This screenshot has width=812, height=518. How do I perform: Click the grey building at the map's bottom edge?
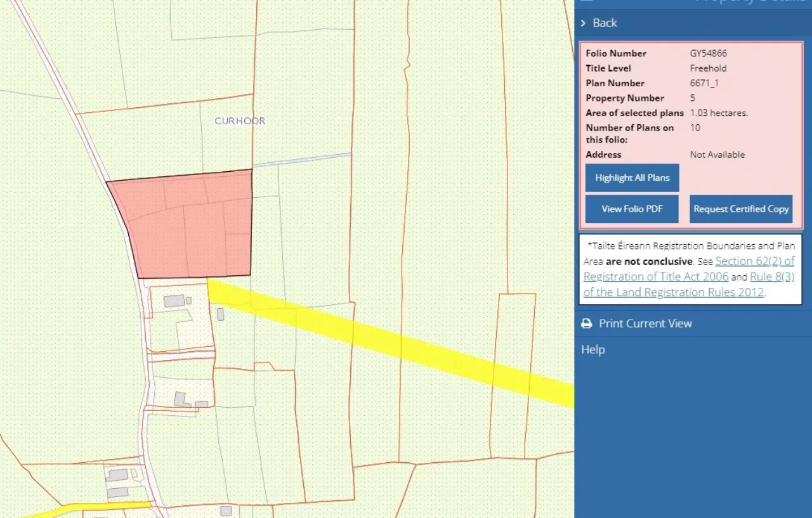(225, 510)
